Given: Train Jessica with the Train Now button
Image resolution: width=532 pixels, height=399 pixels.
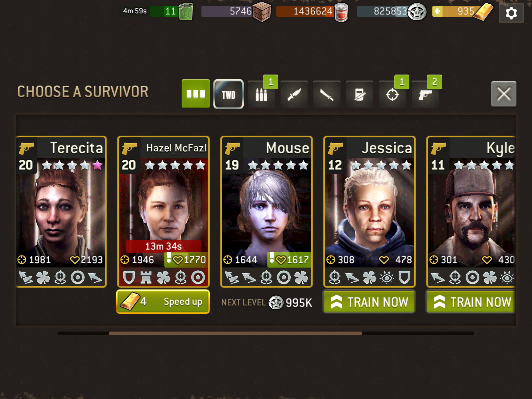Looking at the screenshot, I should 369,302.
